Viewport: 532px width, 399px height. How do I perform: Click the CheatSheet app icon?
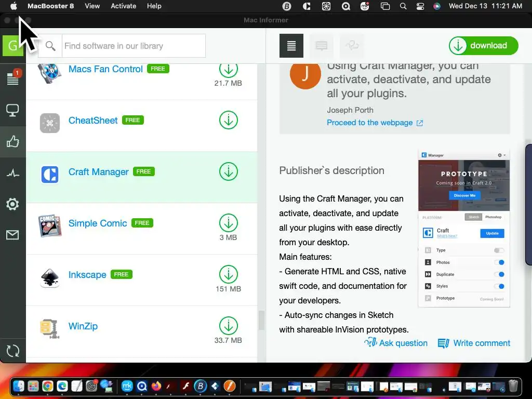click(x=49, y=123)
